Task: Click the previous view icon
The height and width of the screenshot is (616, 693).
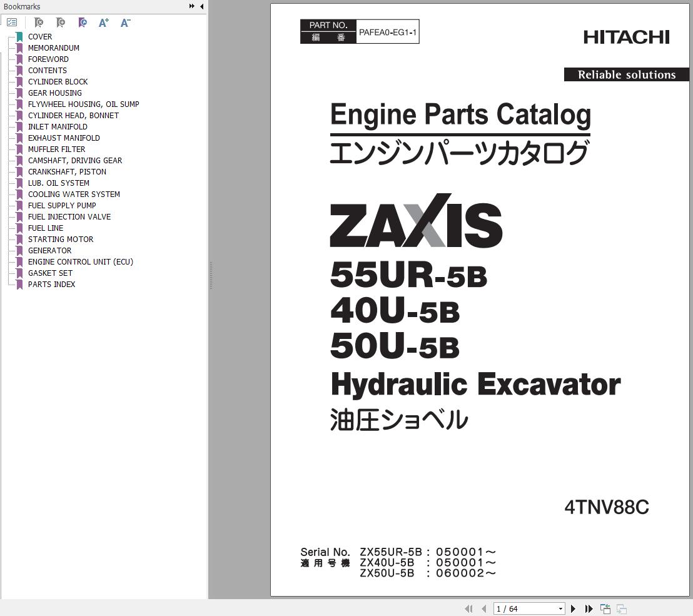Action: [605, 608]
